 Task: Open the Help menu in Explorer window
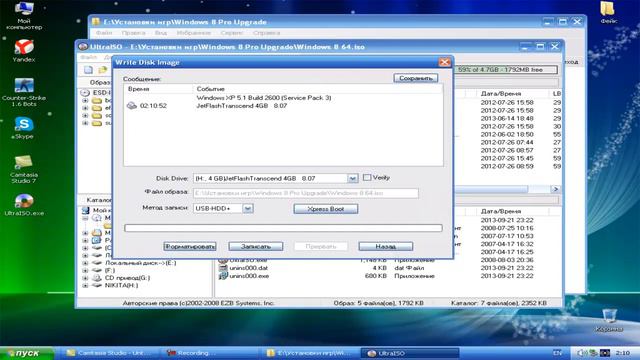coord(266,33)
